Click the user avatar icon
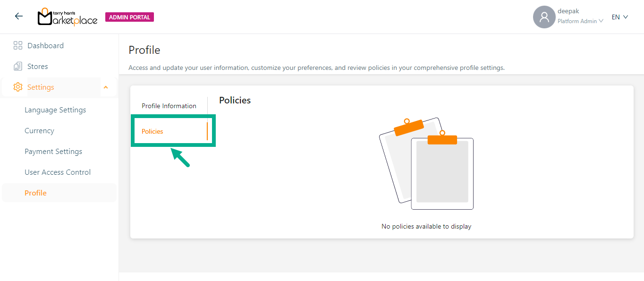Screen dimensions: 644x281 click(544, 17)
